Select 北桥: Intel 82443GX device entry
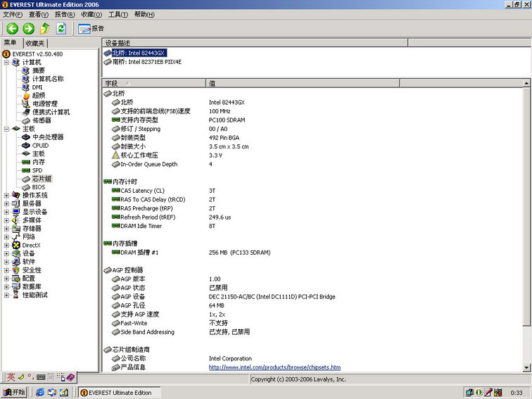The image size is (532, 399). 135,53
